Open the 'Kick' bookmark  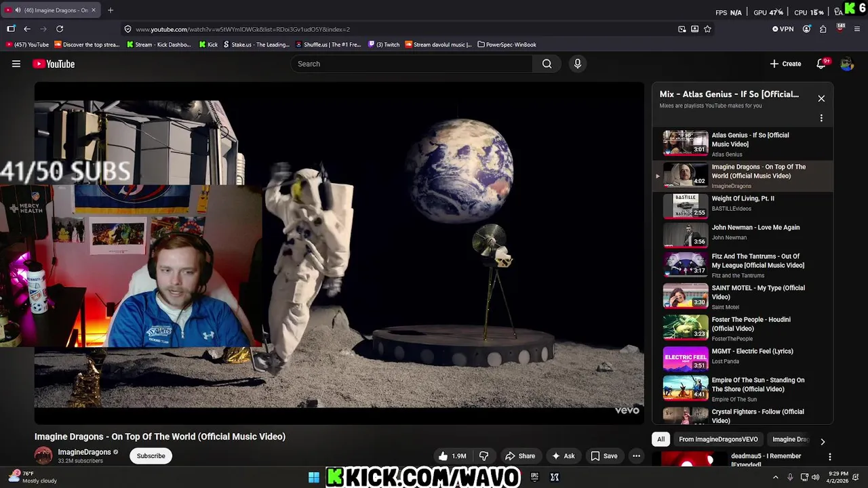pyautogui.click(x=208, y=45)
